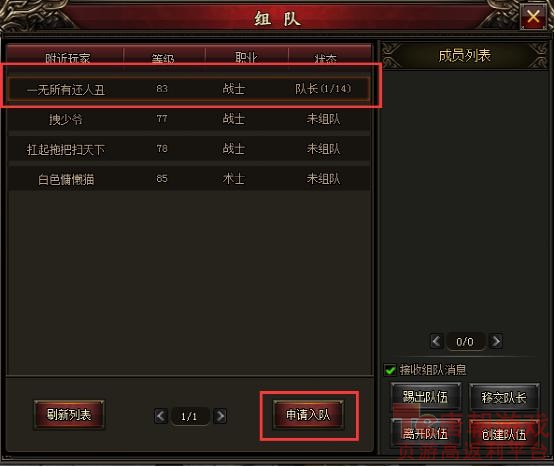Click the 职业 column header
Screen dimensions: 555x467
click(246, 57)
